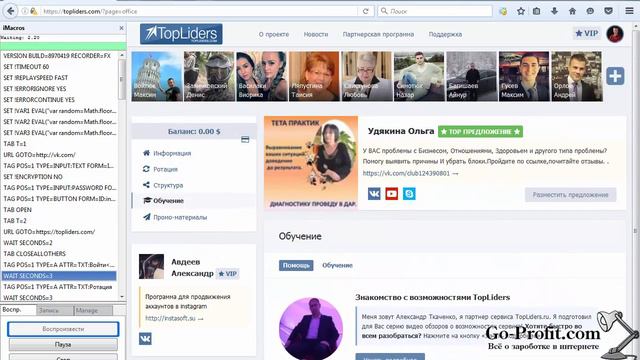Switch to the Manage tab in iMacros
640x360 pixels.
[93, 311]
